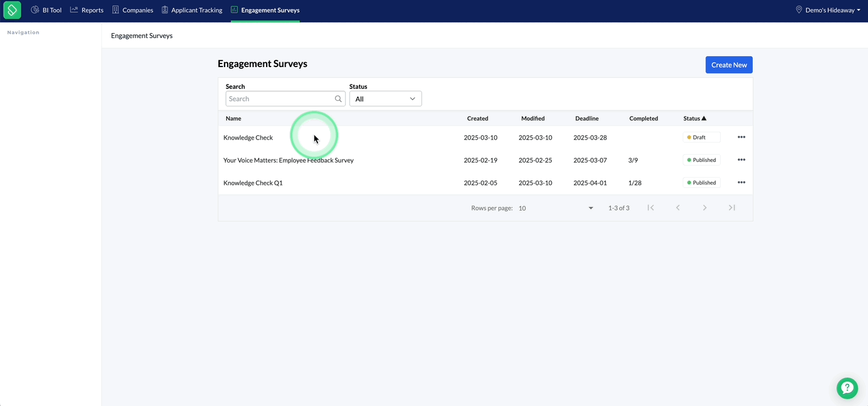
Task: Click the search magnifier icon
Action: coord(339,98)
